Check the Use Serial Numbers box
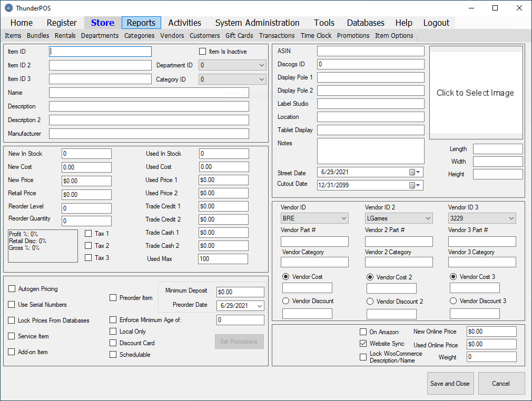 click(x=12, y=304)
